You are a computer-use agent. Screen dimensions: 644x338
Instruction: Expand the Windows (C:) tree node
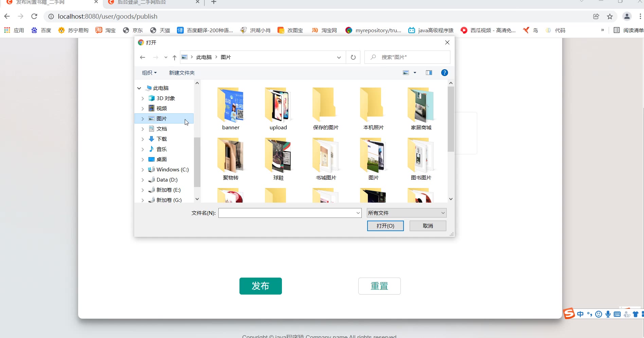click(x=143, y=170)
